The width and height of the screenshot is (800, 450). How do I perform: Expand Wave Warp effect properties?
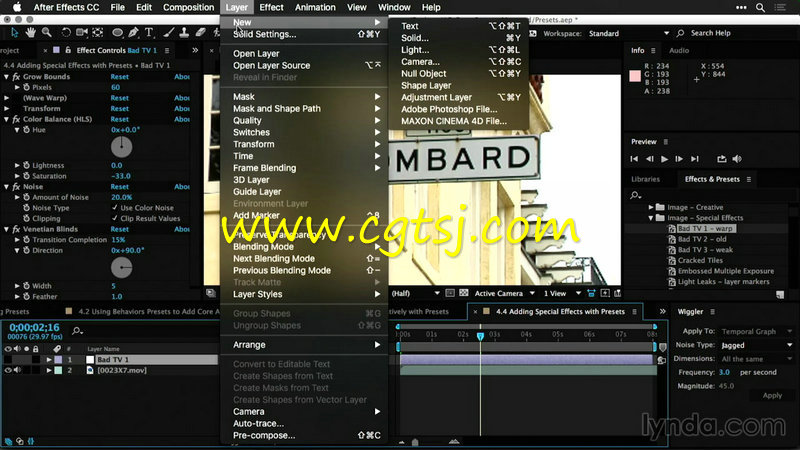pyautogui.click(x=7, y=98)
